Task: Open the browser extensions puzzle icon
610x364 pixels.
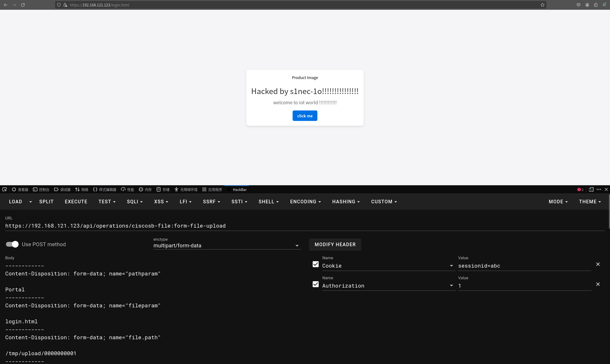Action: pos(596,5)
